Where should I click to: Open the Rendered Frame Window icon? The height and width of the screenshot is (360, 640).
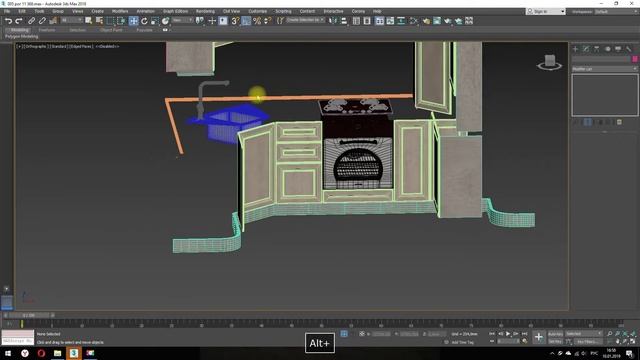click(x=437, y=21)
